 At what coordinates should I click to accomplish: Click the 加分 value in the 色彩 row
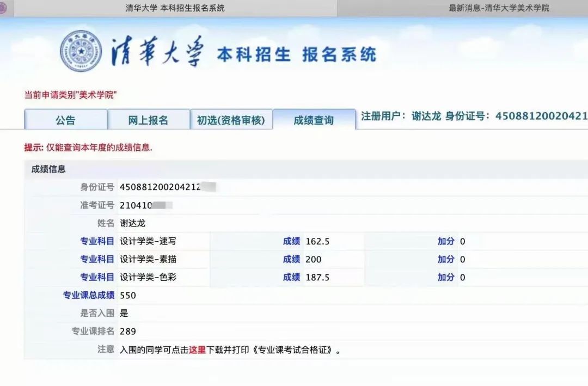coord(462,277)
